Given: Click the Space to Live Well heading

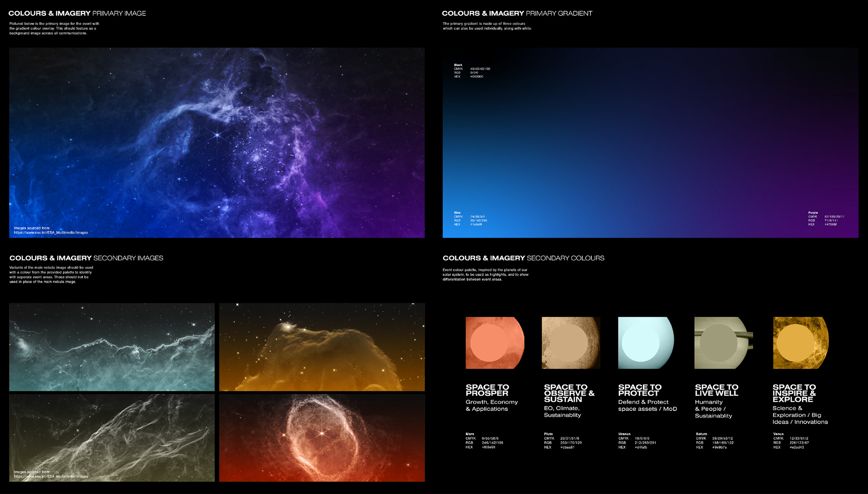Looking at the screenshot, I should click(716, 390).
